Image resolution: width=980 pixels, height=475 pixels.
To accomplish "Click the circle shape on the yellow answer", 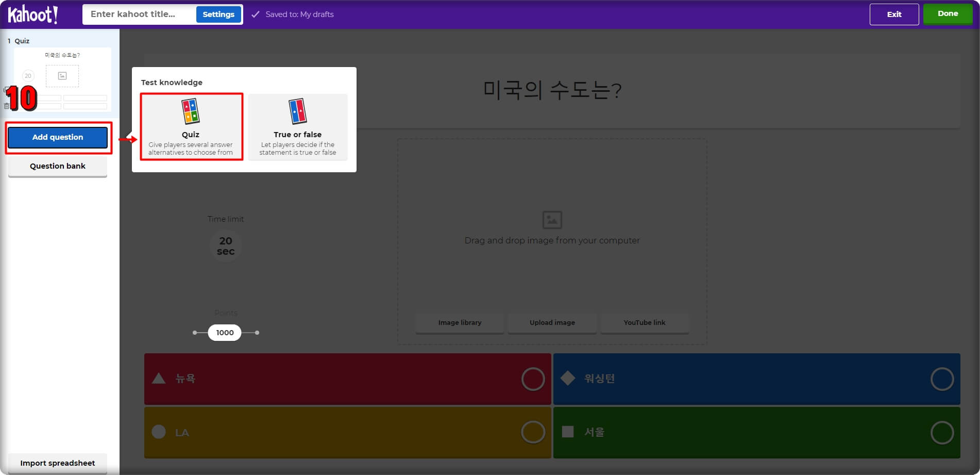I will point(159,432).
